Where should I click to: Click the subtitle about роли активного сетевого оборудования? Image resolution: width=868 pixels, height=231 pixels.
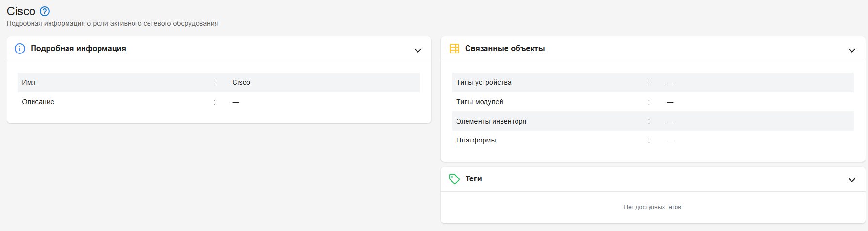112,23
